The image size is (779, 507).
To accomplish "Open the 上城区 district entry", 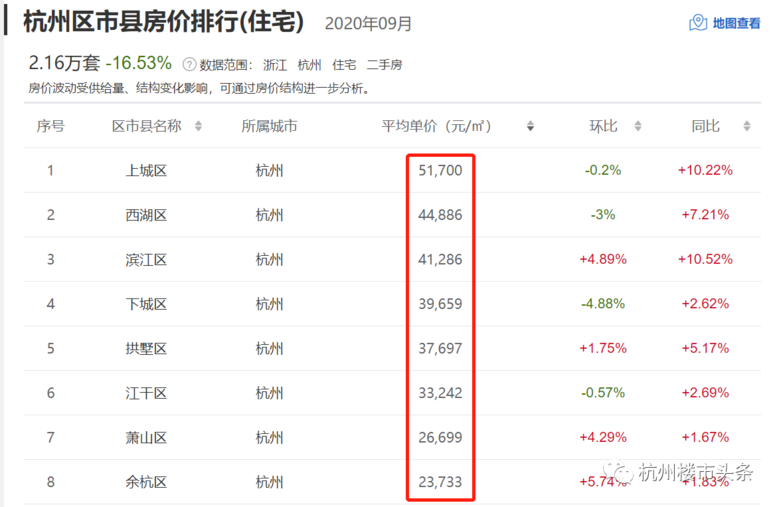I will (x=146, y=170).
